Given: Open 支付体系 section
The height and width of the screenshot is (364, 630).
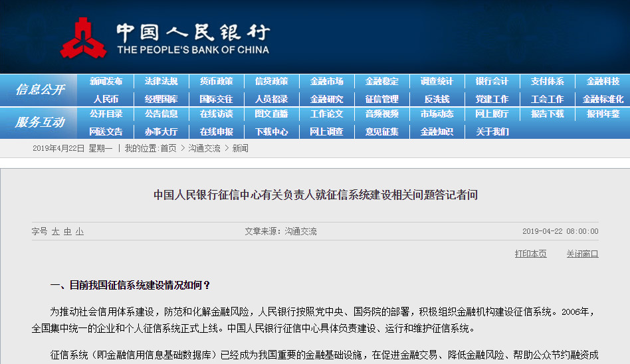Looking at the screenshot, I should [x=547, y=81].
